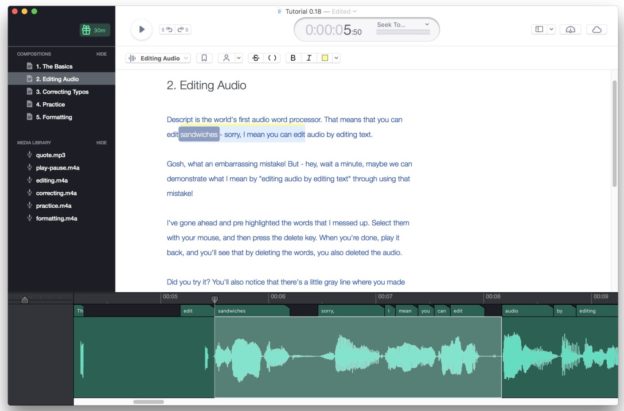Open the Editing Audio composition dropdown
Image resolution: width=624 pixels, height=411 pixels.
[160, 58]
